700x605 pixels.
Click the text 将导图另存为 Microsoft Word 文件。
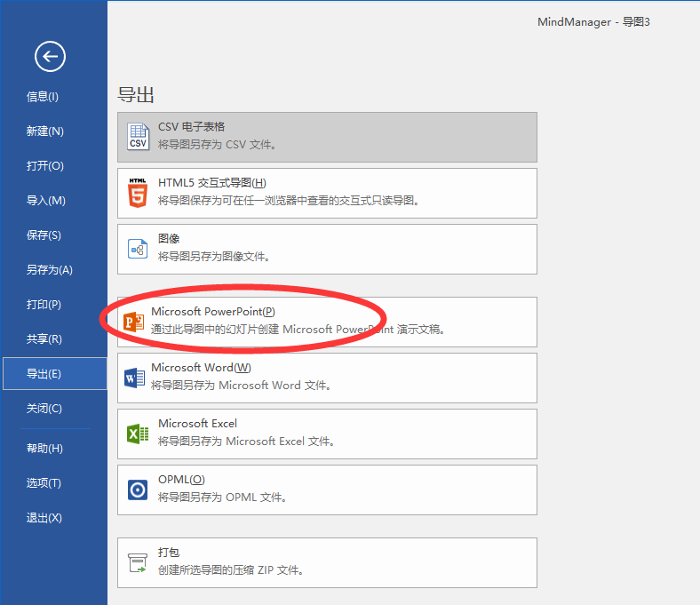tap(242, 385)
